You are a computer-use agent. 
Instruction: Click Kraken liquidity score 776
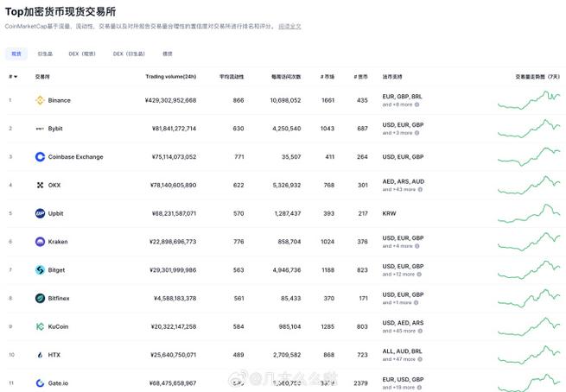tap(238, 242)
